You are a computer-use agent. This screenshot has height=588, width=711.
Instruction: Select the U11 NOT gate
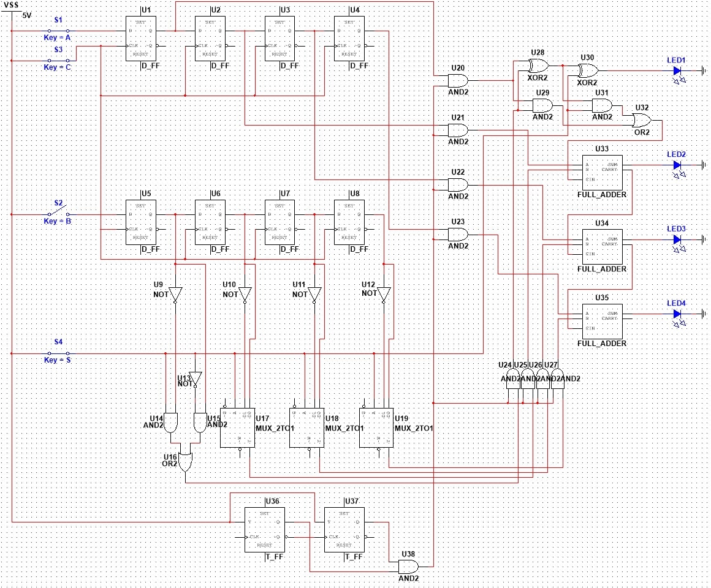tap(314, 295)
